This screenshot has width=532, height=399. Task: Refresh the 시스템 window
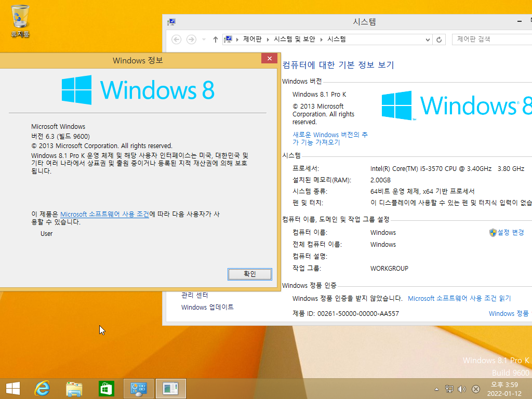pos(439,39)
